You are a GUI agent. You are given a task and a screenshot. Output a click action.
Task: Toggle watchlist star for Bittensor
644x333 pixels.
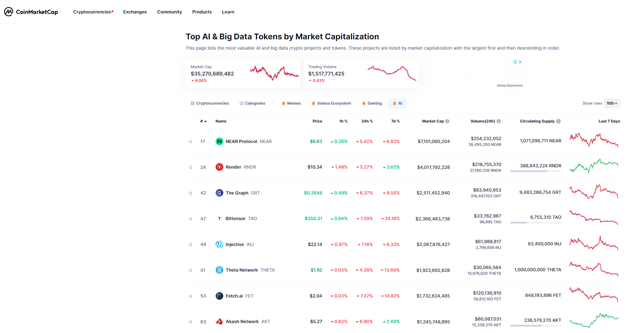tap(191, 219)
